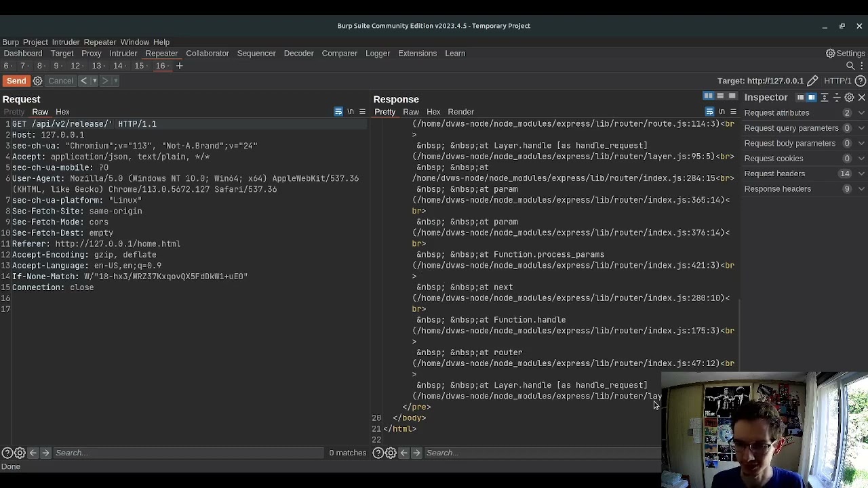Select Hex view in Request pane
Viewport: 868px width, 488px height.
click(x=62, y=112)
